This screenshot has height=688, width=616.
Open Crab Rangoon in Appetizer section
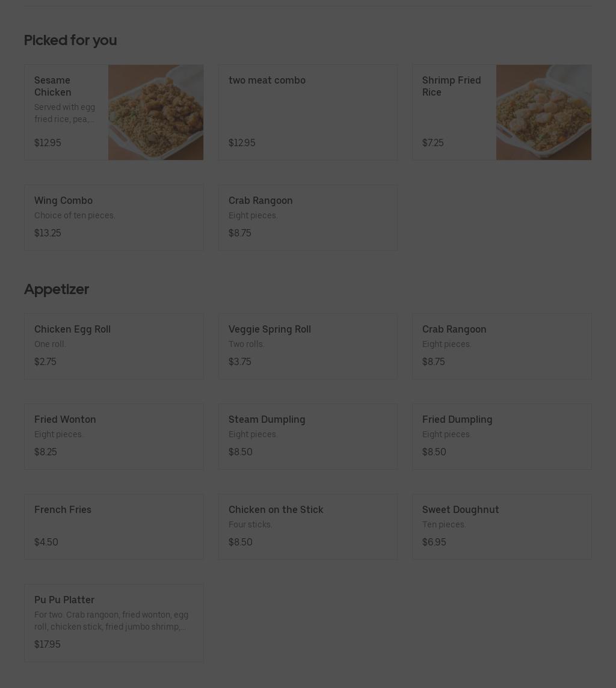click(x=502, y=346)
